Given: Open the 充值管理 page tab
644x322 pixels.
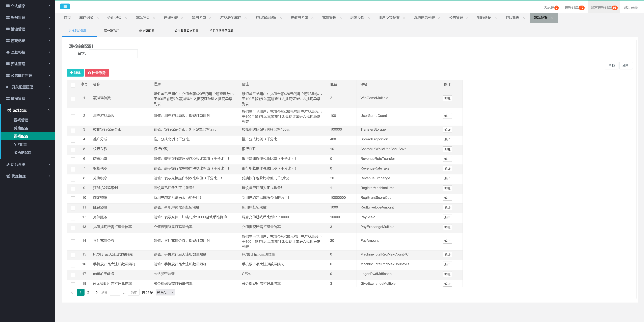Looking at the screenshot, I should point(329,18).
